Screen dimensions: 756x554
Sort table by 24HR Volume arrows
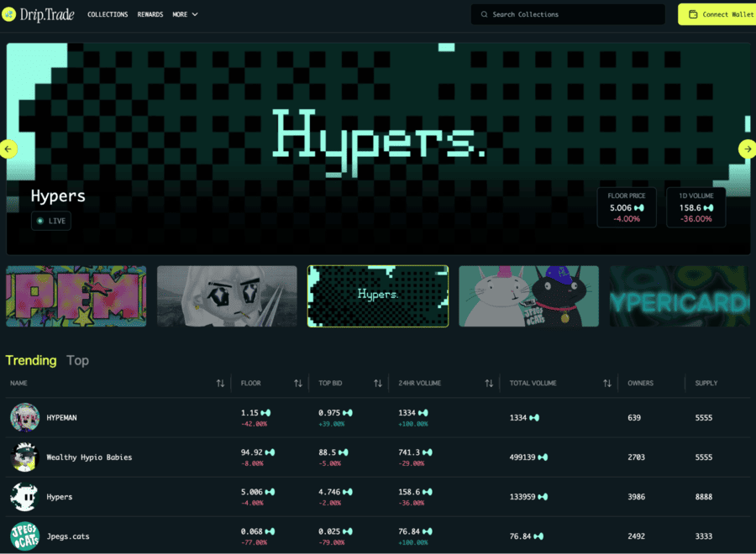tap(489, 383)
